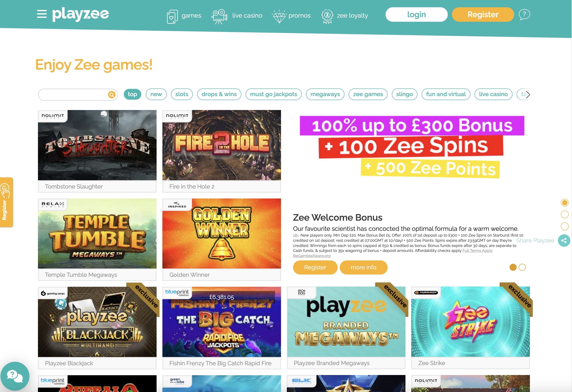
Task: Select the third vertical page indicator dot
Action: [565, 226]
